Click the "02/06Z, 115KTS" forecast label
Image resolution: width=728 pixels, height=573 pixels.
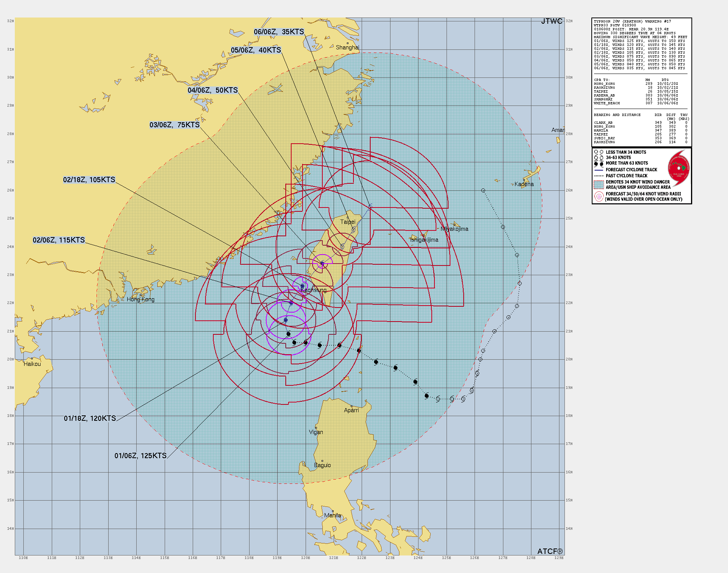59,240
